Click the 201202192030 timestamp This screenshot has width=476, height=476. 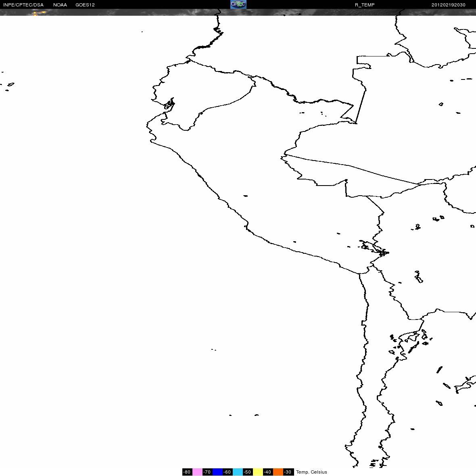click(x=449, y=5)
